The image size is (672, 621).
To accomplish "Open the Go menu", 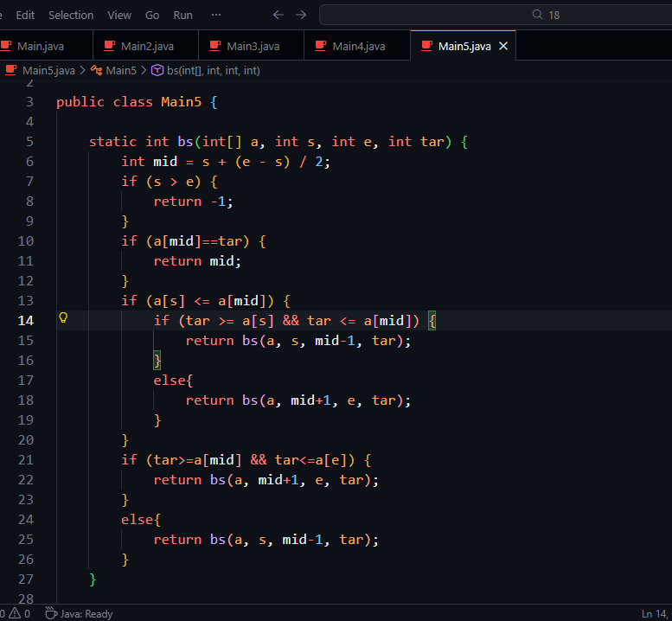I will click(x=152, y=15).
